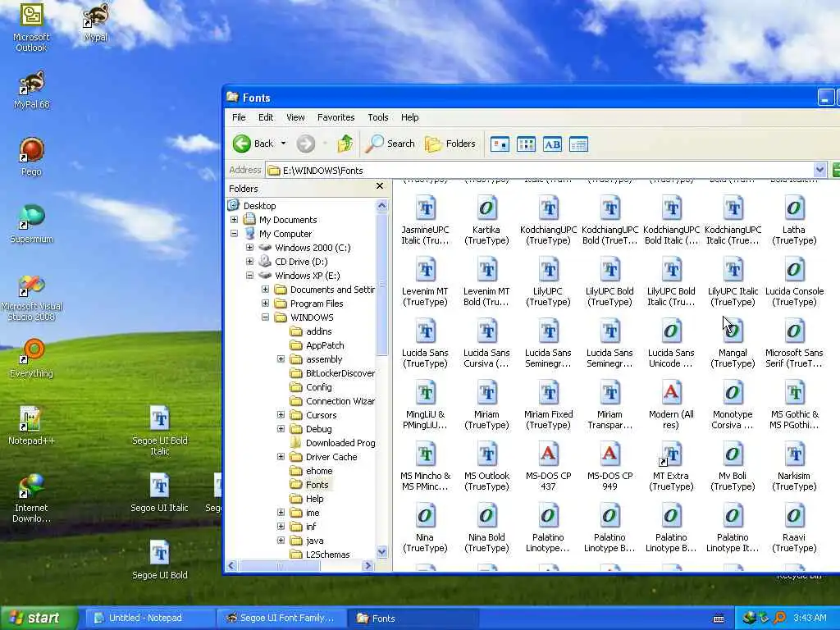Collapse the WINDOWS folder node
Viewport: 840px width, 630px height.
(x=265, y=317)
